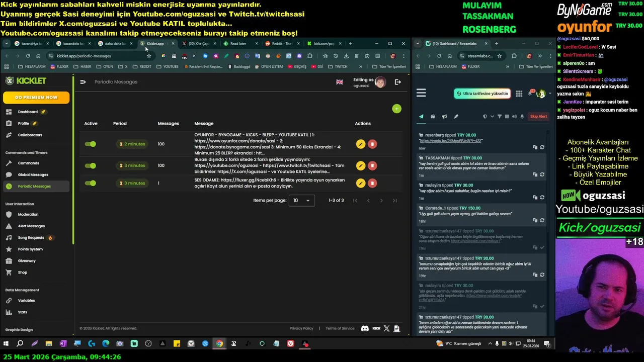Edit the 'Burası dışında 2 farklı sitede' message
The width and height of the screenshot is (644, 362).
click(x=360, y=165)
